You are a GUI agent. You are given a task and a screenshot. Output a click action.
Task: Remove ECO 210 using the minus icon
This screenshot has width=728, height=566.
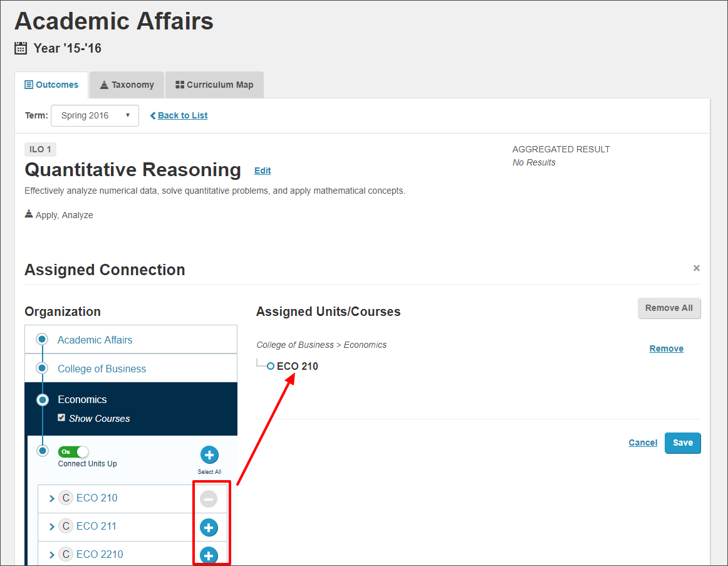click(x=209, y=499)
